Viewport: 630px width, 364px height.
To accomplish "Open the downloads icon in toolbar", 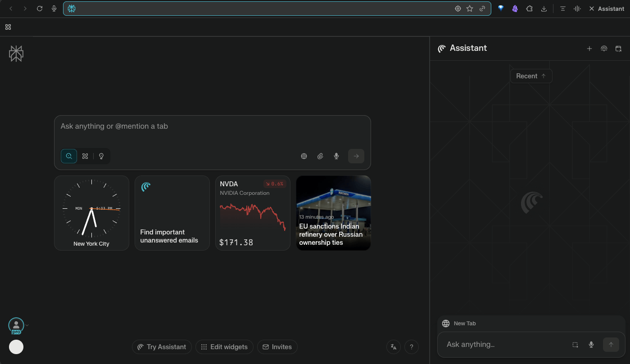I will (544, 9).
